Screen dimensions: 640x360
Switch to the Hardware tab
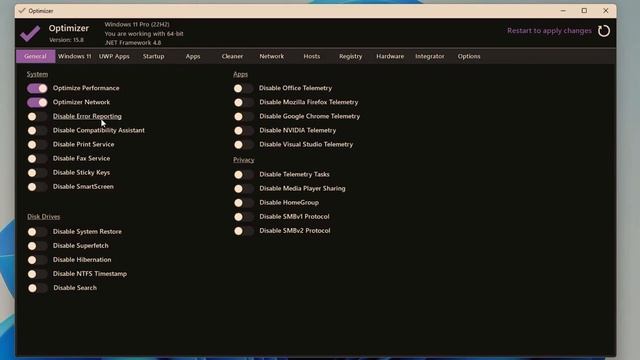coord(390,56)
